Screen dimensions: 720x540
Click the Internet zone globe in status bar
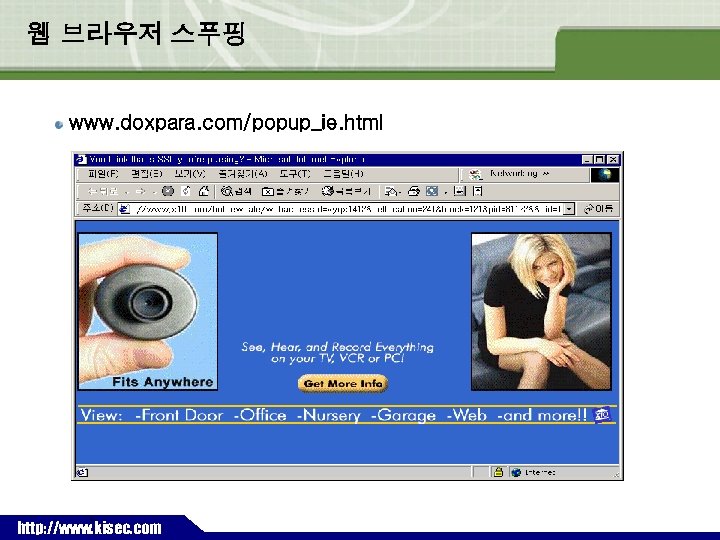[x=516, y=472]
